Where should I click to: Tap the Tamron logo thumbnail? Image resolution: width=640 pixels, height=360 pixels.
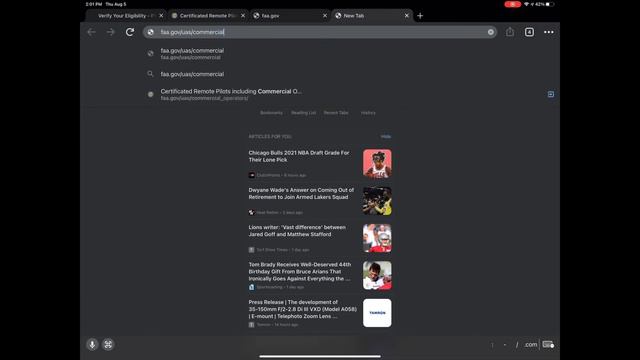tap(377, 313)
